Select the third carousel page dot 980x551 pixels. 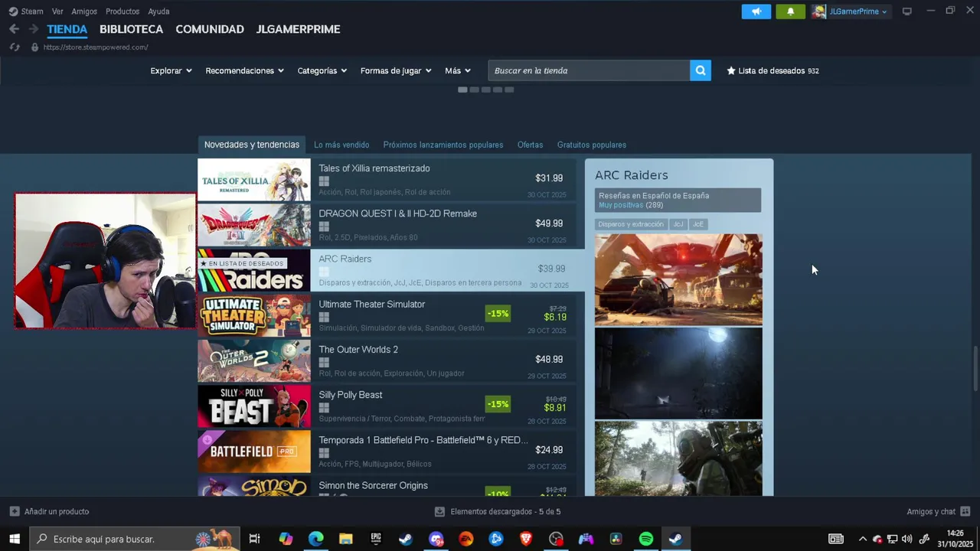pyautogui.click(x=486, y=90)
